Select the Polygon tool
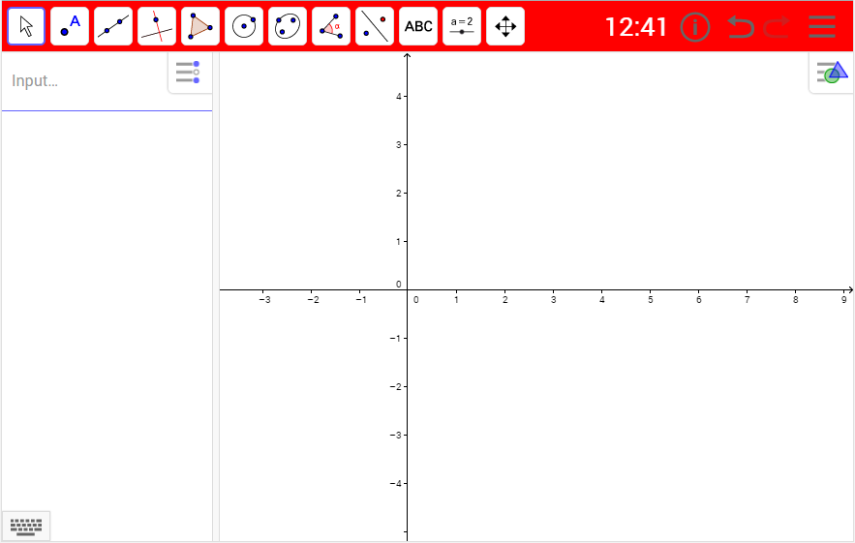 (x=200, y=26)
